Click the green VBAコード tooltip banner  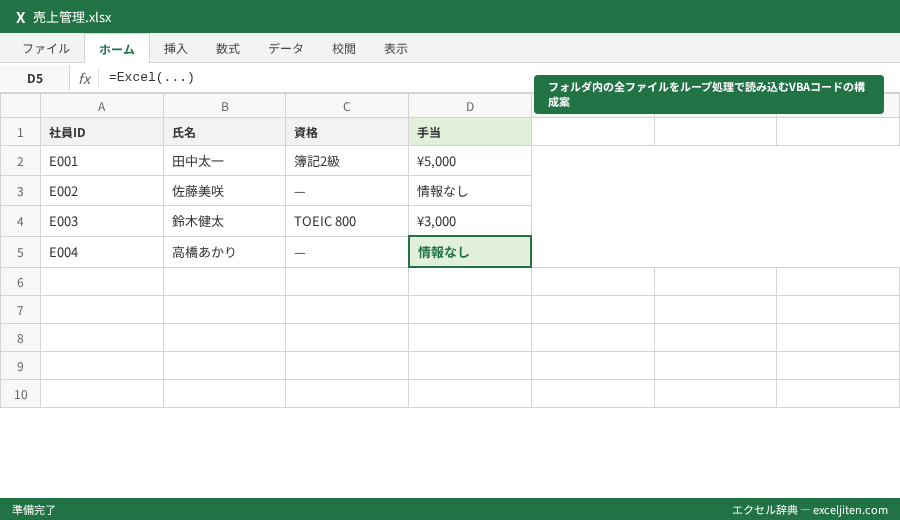(x=709, y=95)
